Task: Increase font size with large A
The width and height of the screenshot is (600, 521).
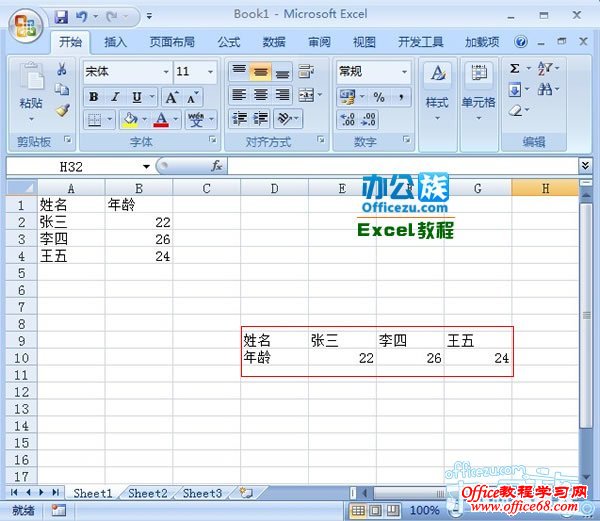Action: click(172, 98)
